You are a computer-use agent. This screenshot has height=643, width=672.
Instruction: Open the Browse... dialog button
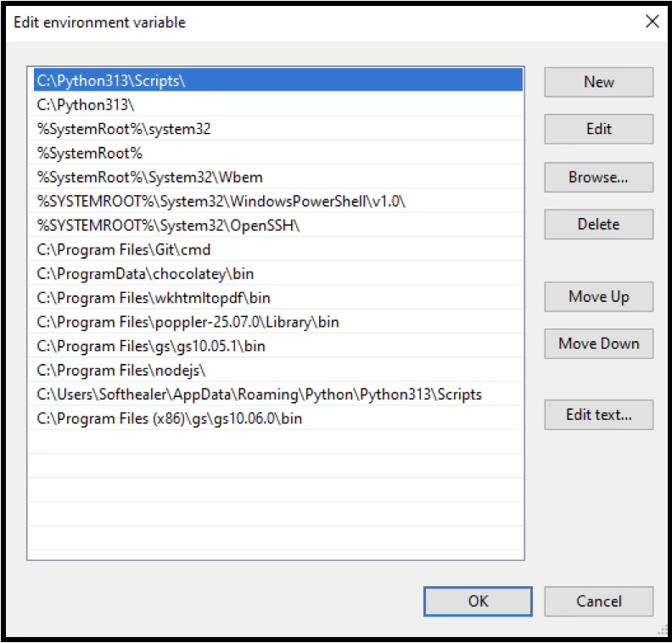pos(598,177)
